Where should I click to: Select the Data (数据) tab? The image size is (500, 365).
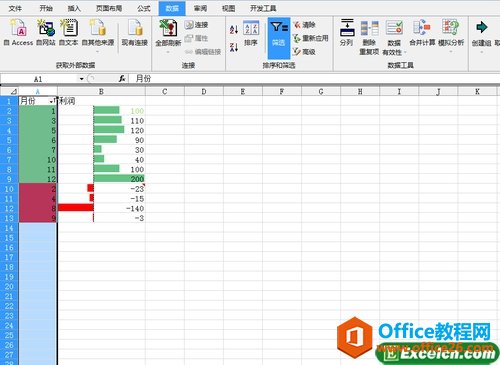172,8
